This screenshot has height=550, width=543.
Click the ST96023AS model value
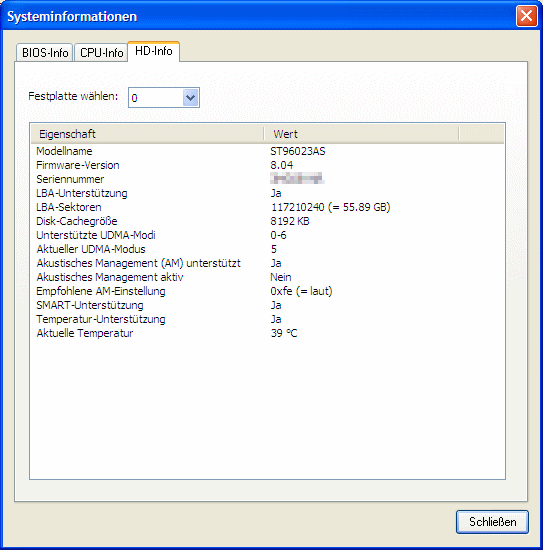coord(298,151)
